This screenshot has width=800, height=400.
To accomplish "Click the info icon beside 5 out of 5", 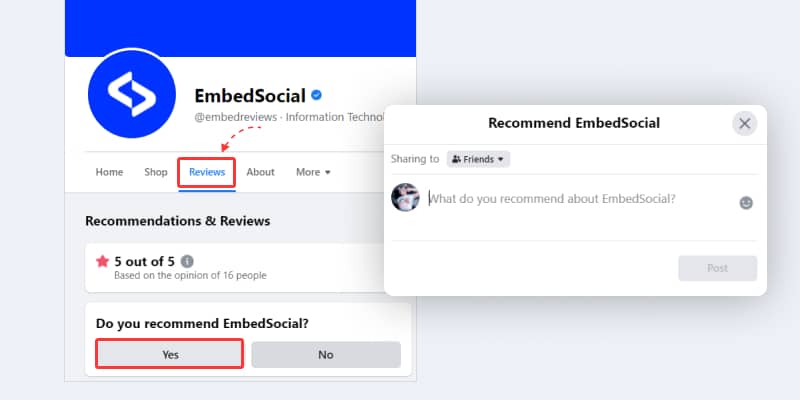I will point(187,262).
